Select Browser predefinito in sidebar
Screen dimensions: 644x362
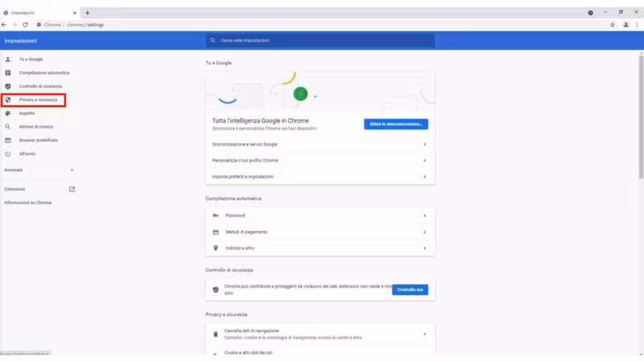click(x=39, y=140)
